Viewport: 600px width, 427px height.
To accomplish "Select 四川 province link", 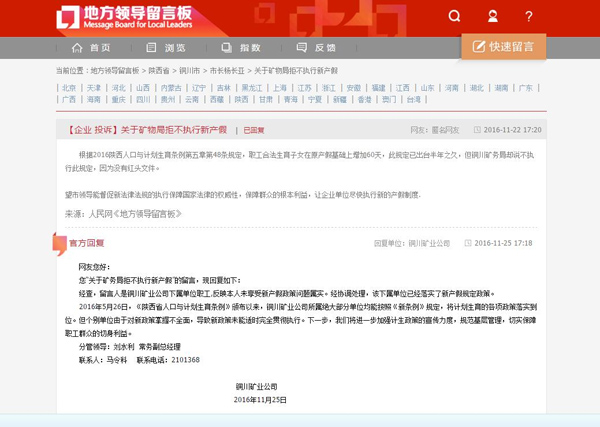I will [143, 99].
